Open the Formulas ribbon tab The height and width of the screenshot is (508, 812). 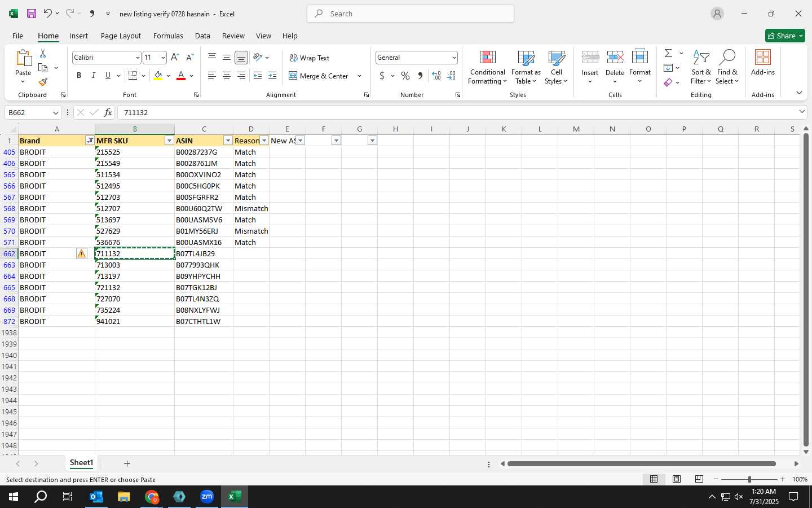(168, 36)
